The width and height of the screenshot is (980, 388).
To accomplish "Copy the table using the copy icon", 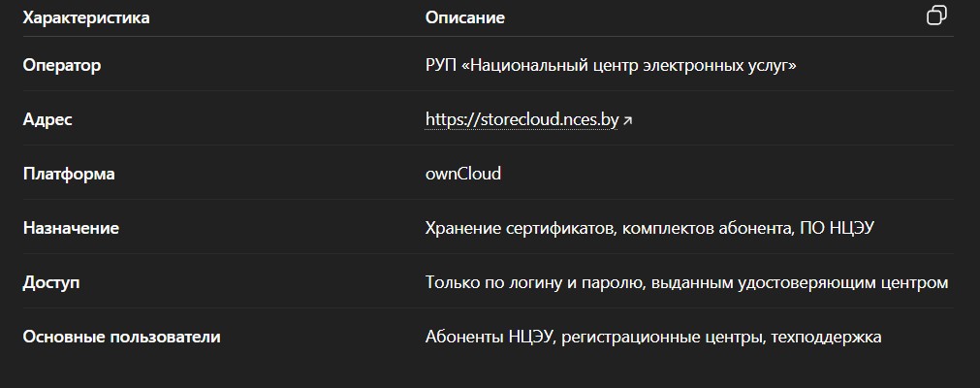I will pos(936,16).
